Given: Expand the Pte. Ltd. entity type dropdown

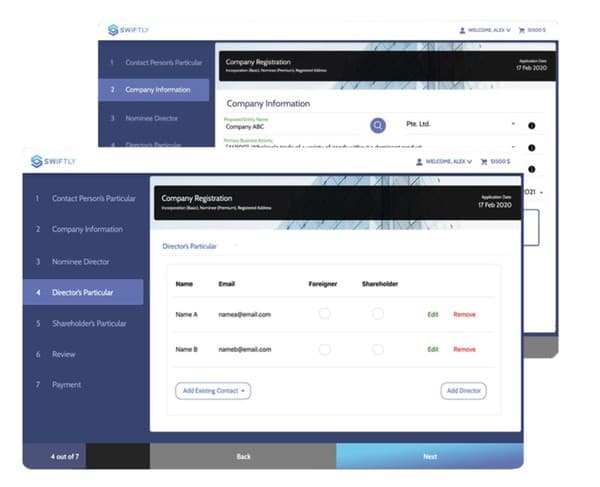Looking at the screenshot, I should point(512,125).
